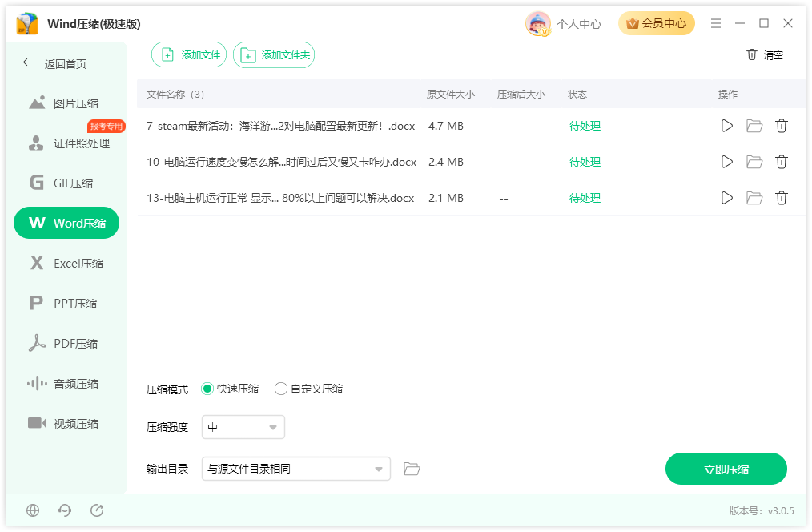This screenshot has height=532, width=812.
Task: Browse for output directory folder icon
Action: click(412, 469)
